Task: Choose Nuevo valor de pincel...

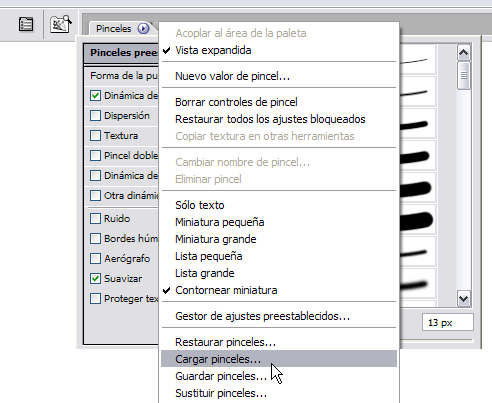Action: click(279, 76)
